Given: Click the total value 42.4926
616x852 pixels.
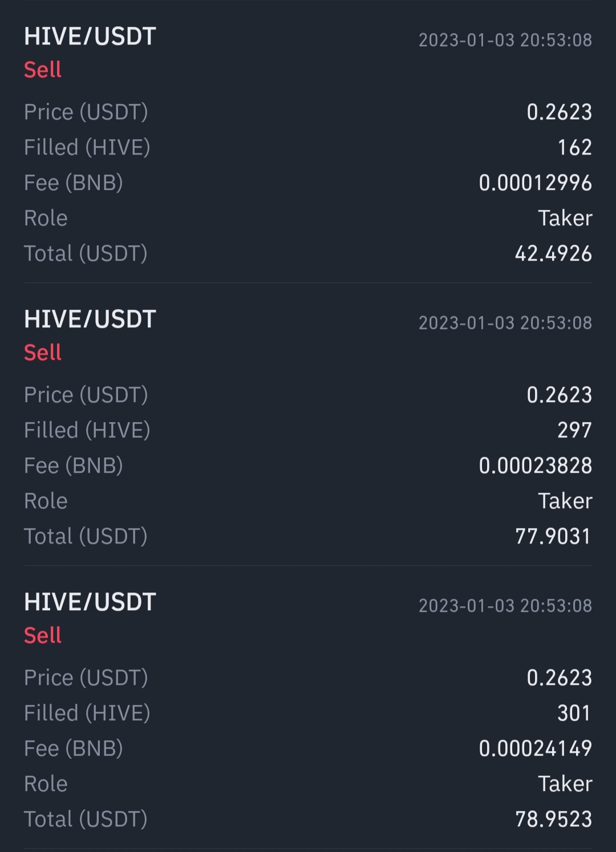Looking at the screenshot, I should pos(553,254).
